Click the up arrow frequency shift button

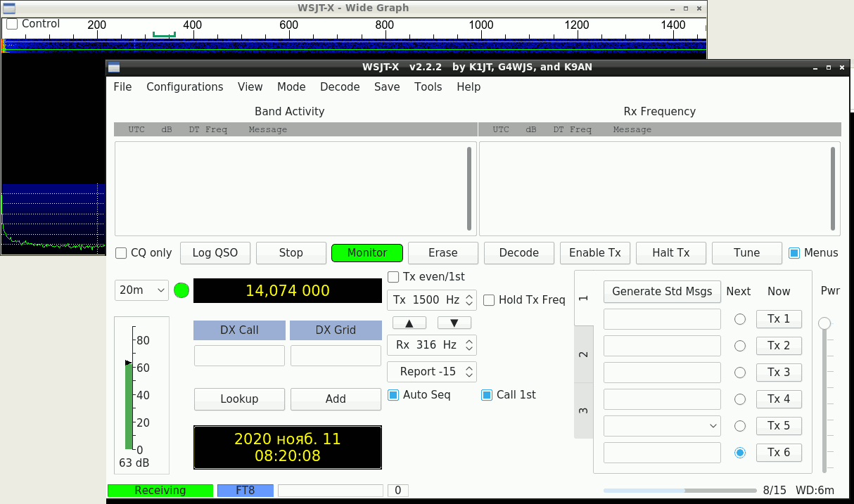(x=409, y=323)
